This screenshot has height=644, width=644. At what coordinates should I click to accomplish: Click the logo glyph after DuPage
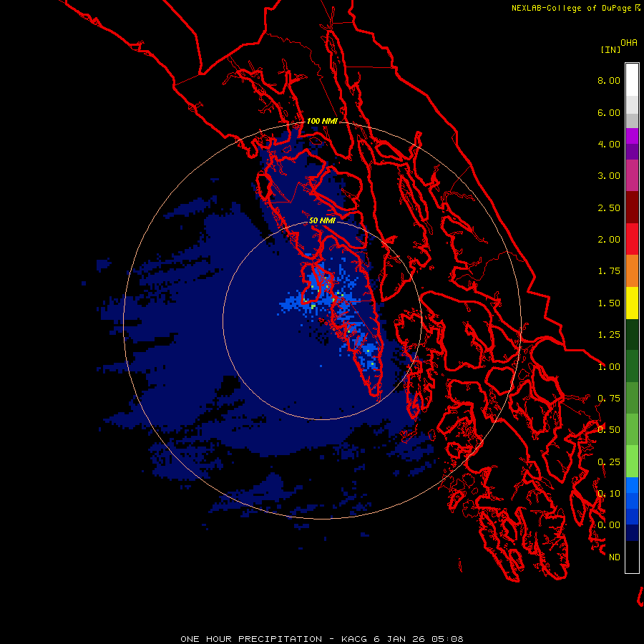(x=638, y=8)
